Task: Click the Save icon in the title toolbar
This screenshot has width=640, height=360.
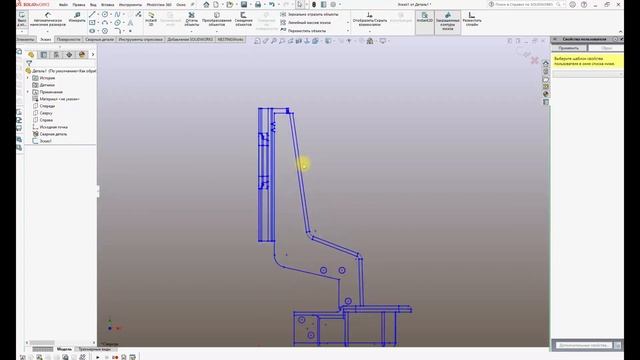Action: pos(244,4)
